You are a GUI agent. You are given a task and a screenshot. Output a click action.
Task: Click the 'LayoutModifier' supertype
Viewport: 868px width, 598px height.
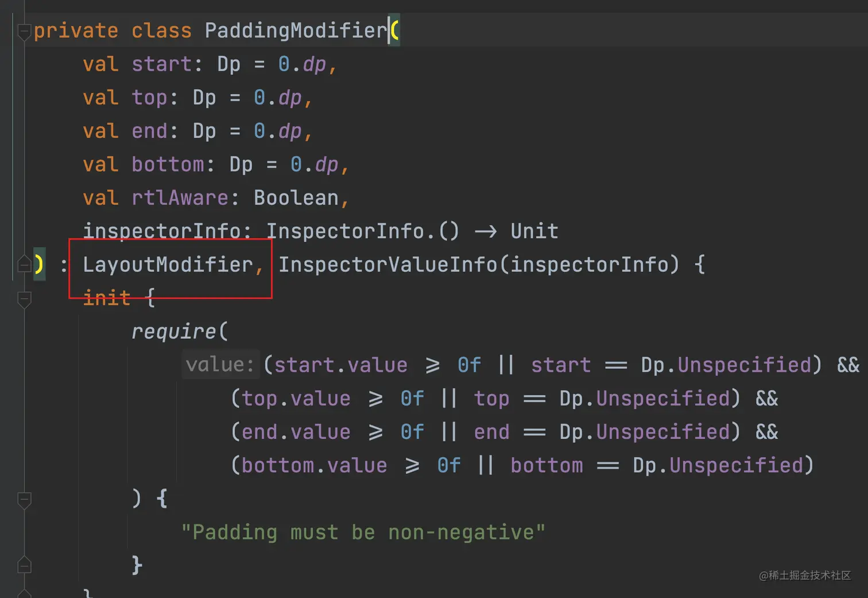click(168, 264)
